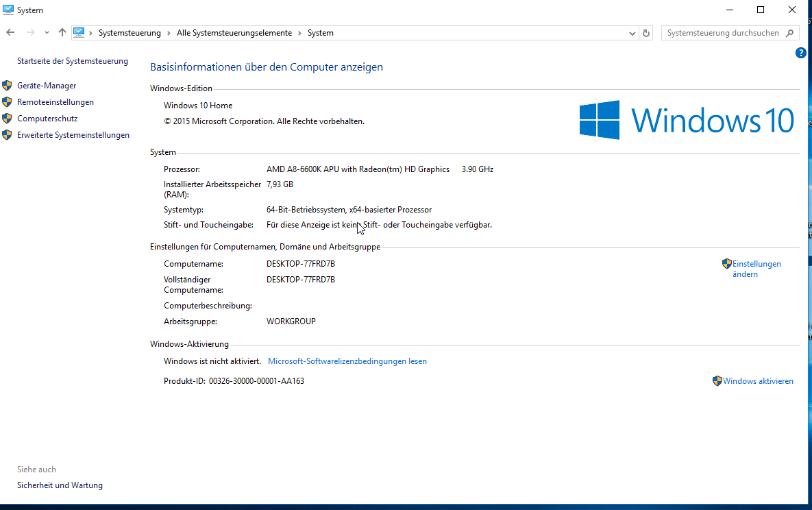Viewport: 812px width, 510px height.
Task: Open recent locations dropdown arrow
Action: pyautogui.click(x=47, y=33)
